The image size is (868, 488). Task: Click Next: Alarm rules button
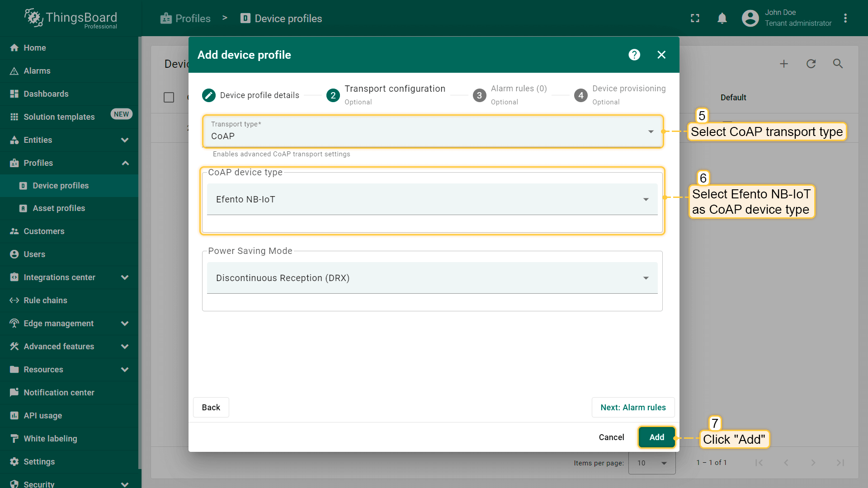point(633,407)
